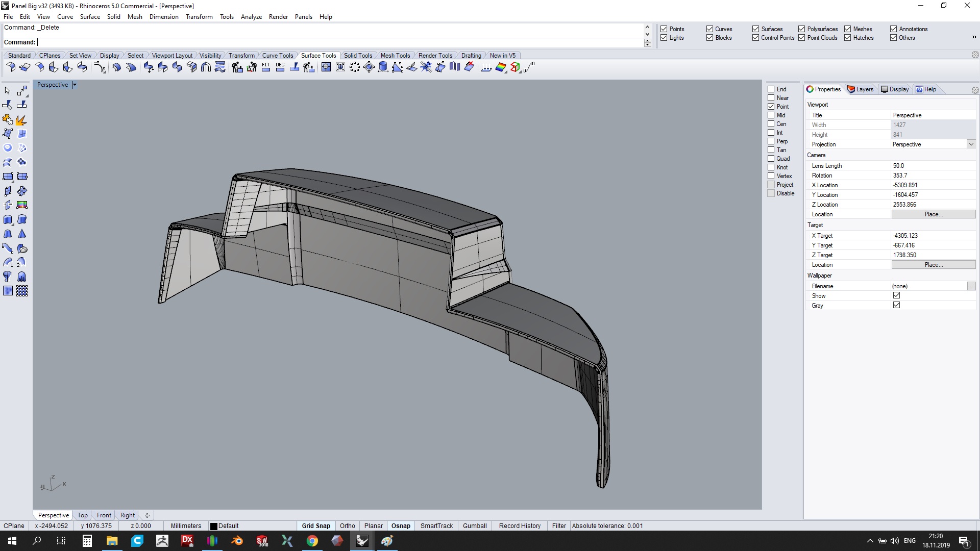Open the Projection dropdown in Properties
The image size is (980, 551).
pyautogui.click(x=971, y=144)
